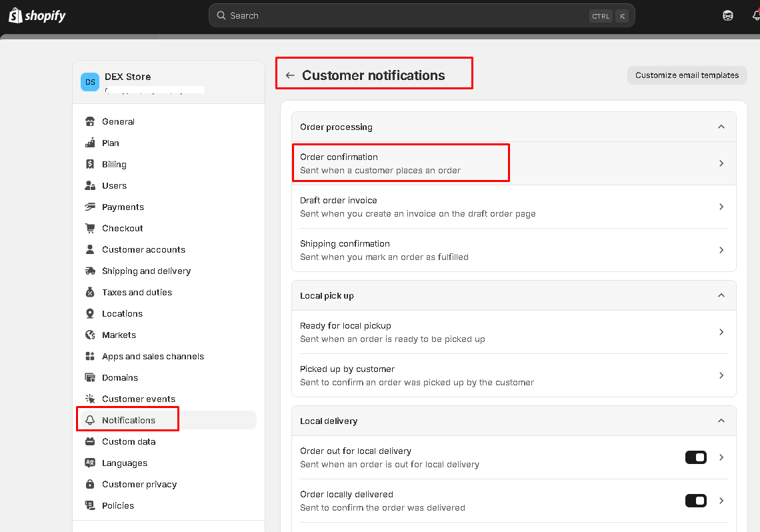Click the Search field in top bar
Image resolution: width=760 pixels, height=532 pixels.
[407, 15]
